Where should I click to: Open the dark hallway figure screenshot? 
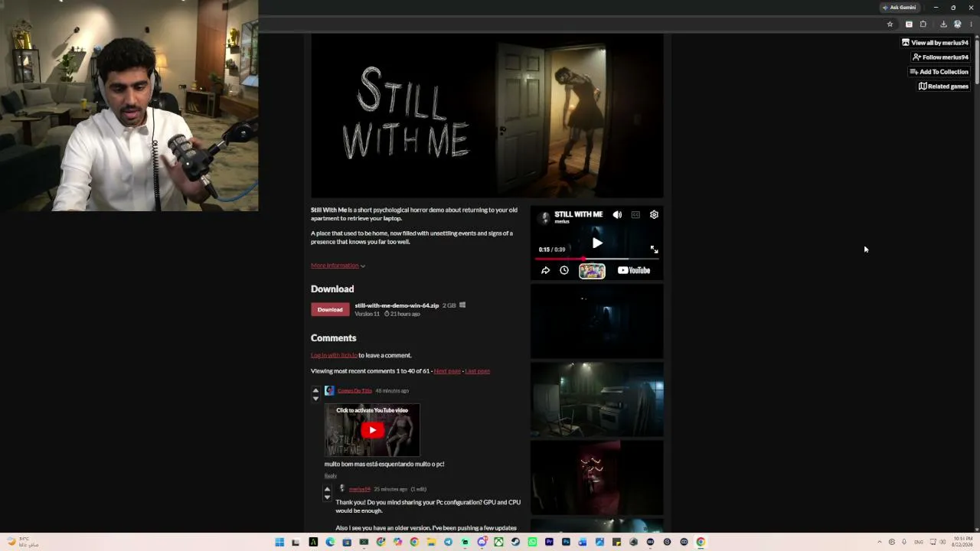pos(597,321)
